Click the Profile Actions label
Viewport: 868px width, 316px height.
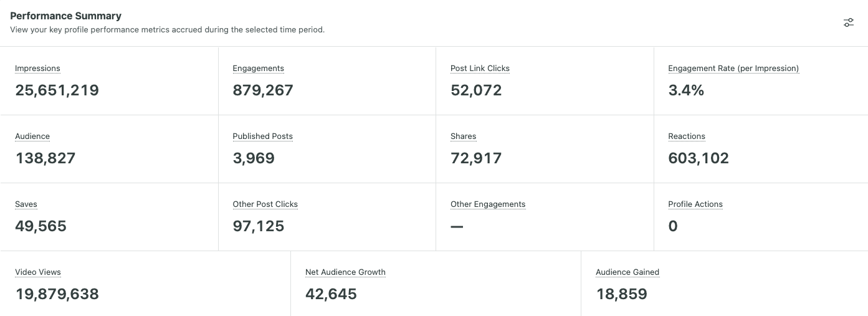[x=695, y=204]
